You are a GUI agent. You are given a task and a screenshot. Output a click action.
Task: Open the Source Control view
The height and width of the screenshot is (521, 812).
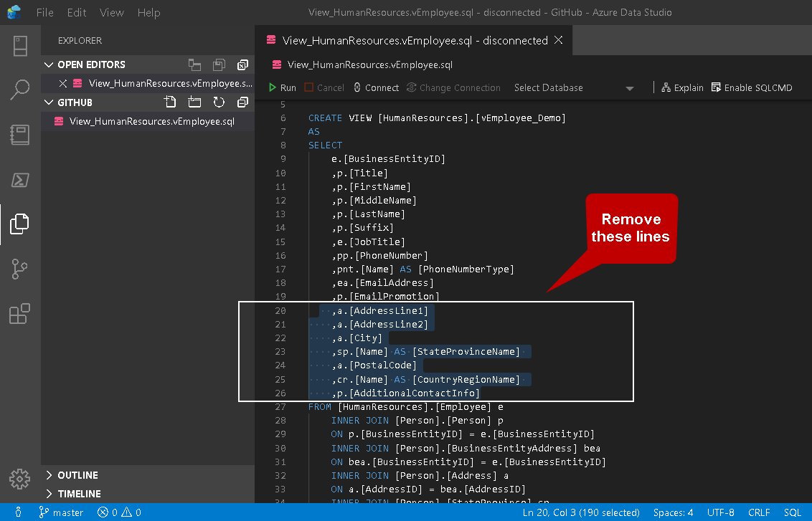pyautogui.click(x=20, y=269)
